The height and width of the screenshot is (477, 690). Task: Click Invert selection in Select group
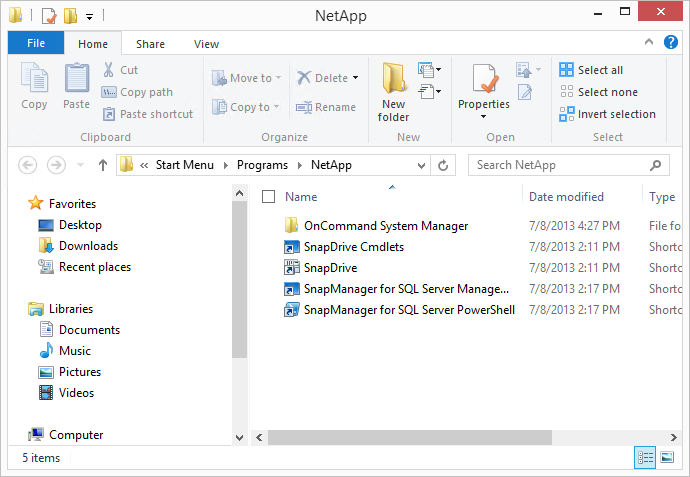pyautogui.click(x=608, y=114)
